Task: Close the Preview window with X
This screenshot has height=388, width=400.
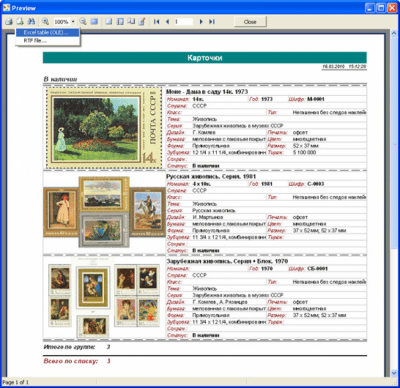Action: pos(392,8)
